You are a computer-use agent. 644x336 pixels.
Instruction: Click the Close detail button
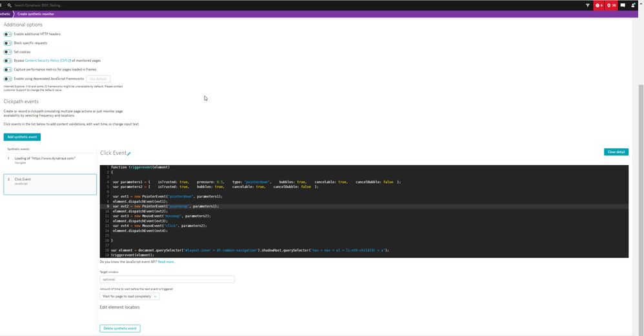pos(616,152)
